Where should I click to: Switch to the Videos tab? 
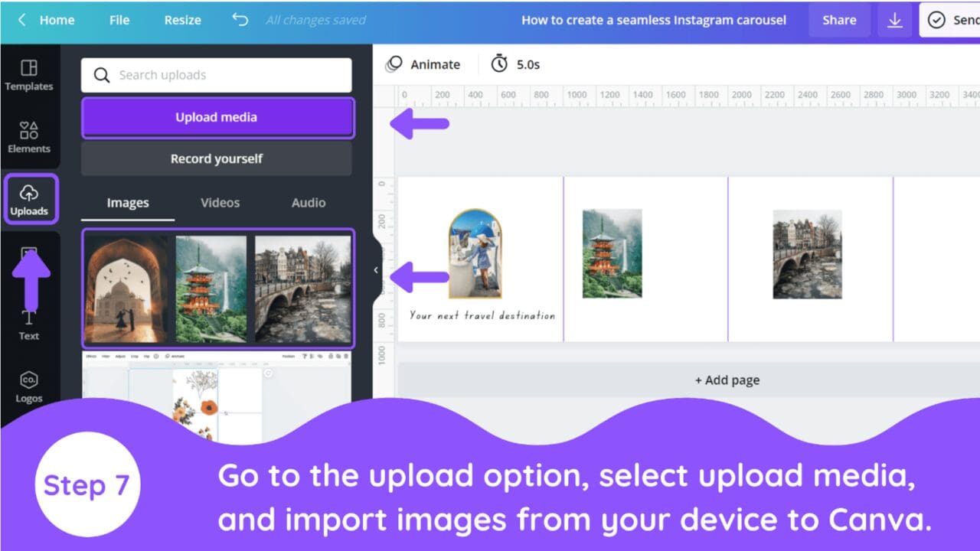[220, 202]
